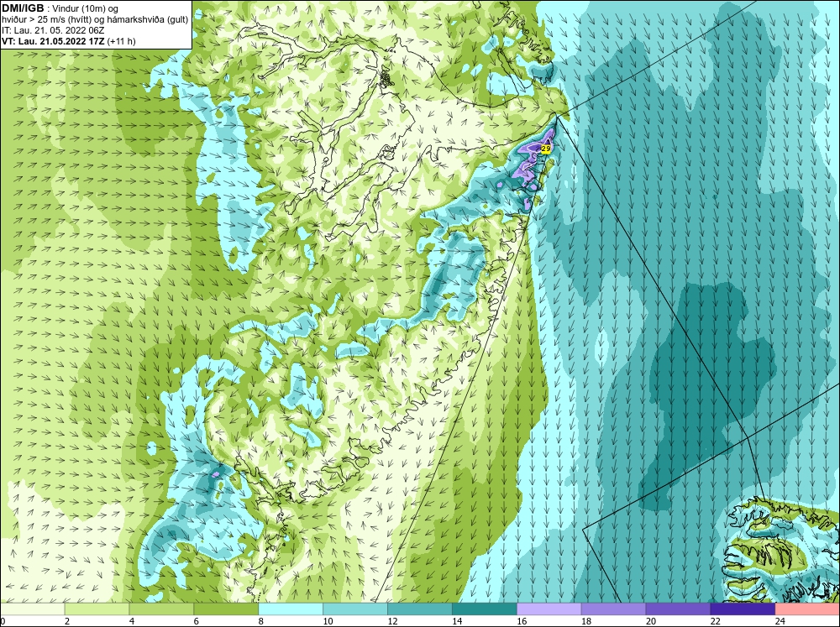This screenshot has width=840, height=627.
Task: Click the 8–10 m/s pale cyan swatch
Action: pyautogui.click(x=291, y=609)
